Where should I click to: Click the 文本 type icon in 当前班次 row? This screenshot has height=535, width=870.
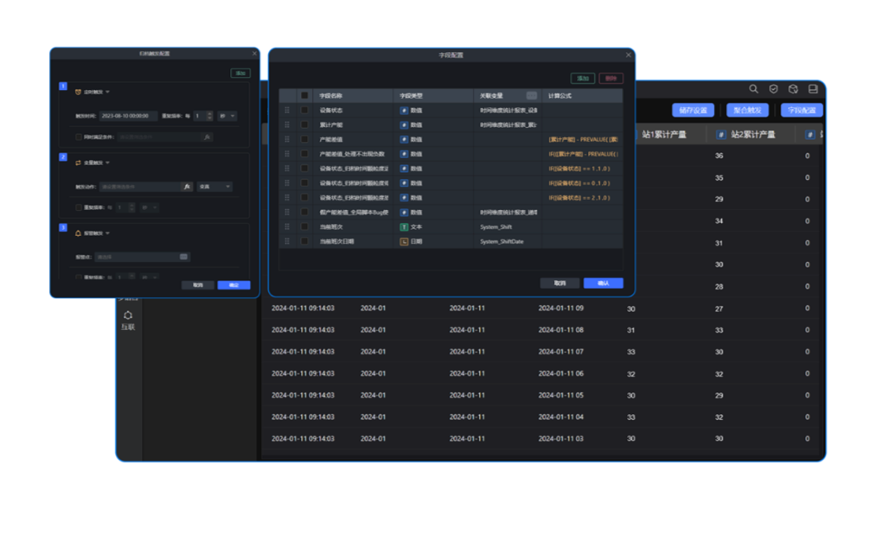point(404,227)
